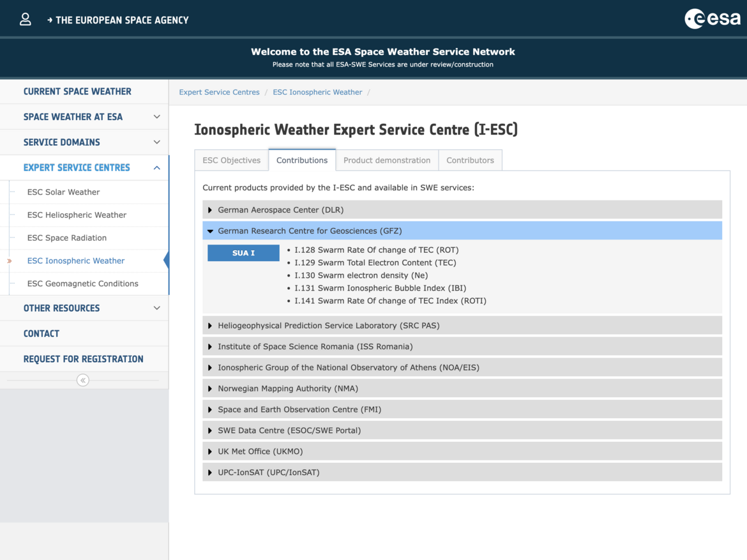747x560 pixels.
Task: Click I.128 Swarm Rate Of change of TEC (ROT)
Action: click(376, 250)
